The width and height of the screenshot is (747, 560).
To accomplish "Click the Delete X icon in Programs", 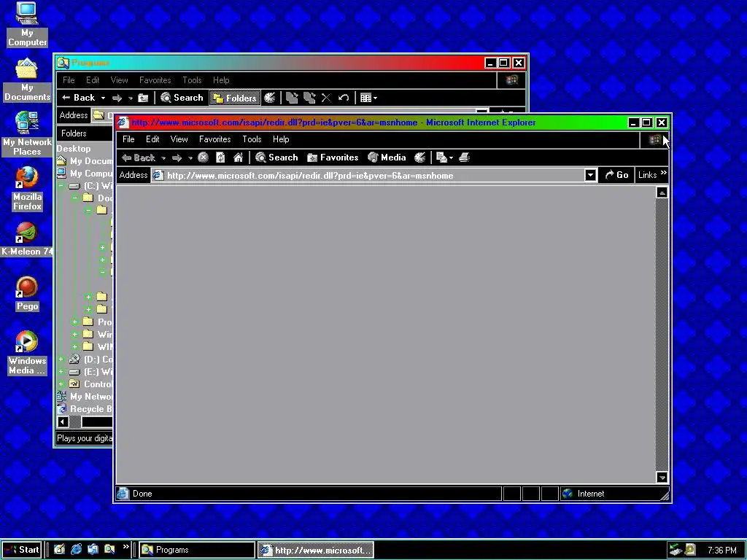I will pyautogui.click(x=326, y=98).
